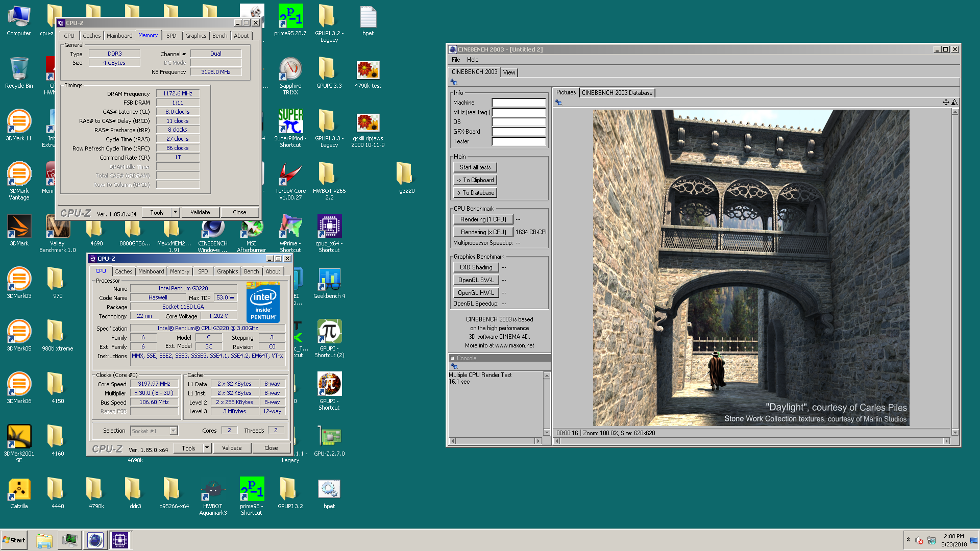Switch to CINEBENCH View tab
This screenshot has height=551, width=980.
pos(509,72)
